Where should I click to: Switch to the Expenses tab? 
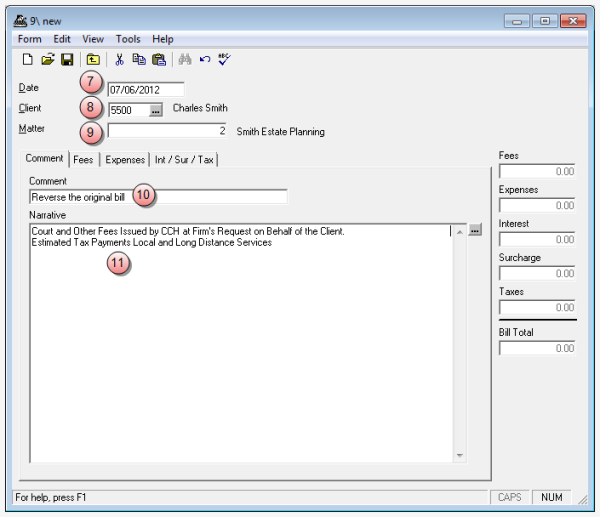point(125,159)
